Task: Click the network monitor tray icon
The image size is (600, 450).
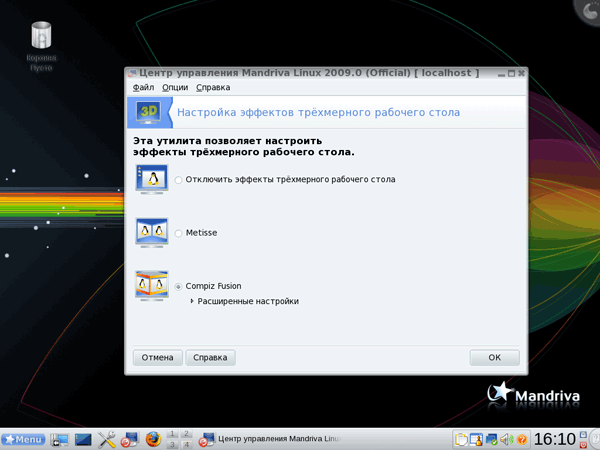Action: pyautogui.click(x=491, y=439)
